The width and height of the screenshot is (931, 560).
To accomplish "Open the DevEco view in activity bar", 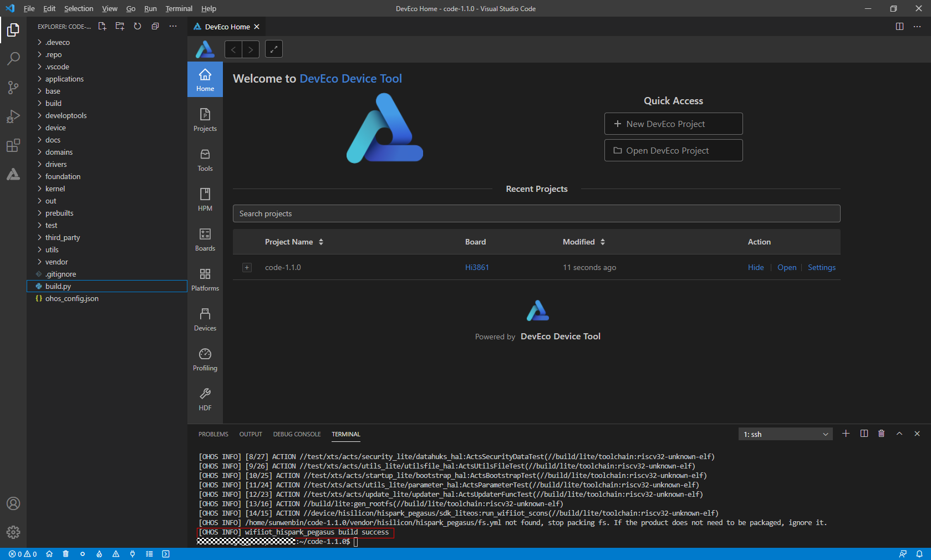I will tap(13, 174).
